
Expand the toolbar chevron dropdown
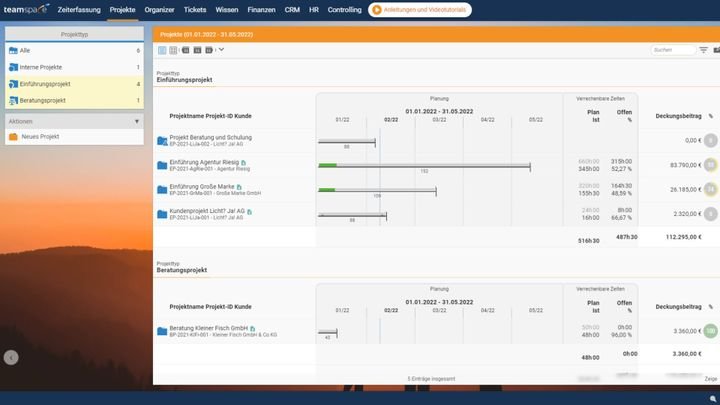[x=221, y=49]
